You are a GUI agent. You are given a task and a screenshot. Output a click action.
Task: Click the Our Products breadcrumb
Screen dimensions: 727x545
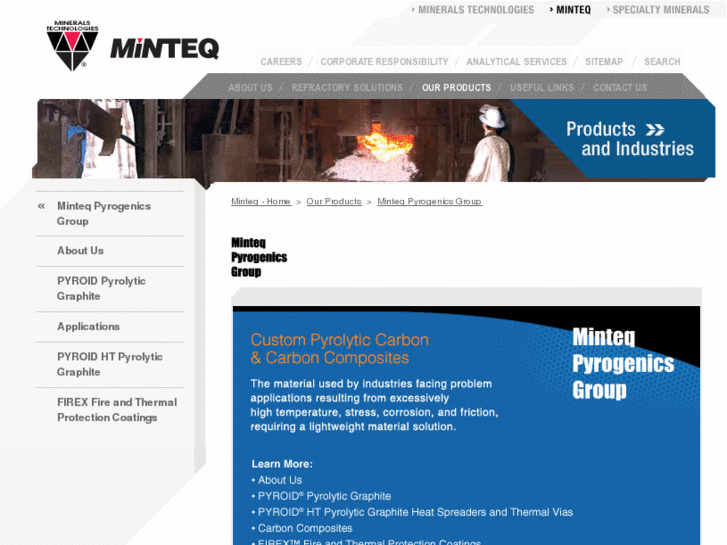[334, 201]
